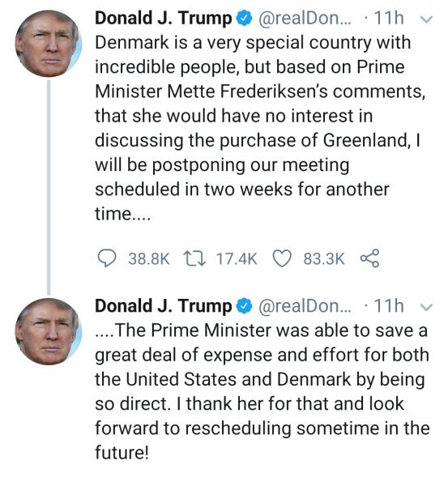View the 38.8K replies count
Image resolution: width=448 pixels, height=486 pixels.
[x=149, y=259]
